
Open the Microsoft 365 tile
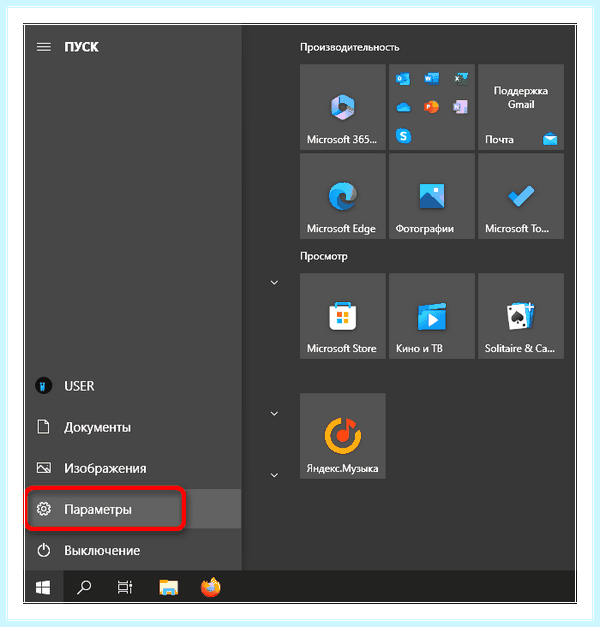tap(342, 107)
